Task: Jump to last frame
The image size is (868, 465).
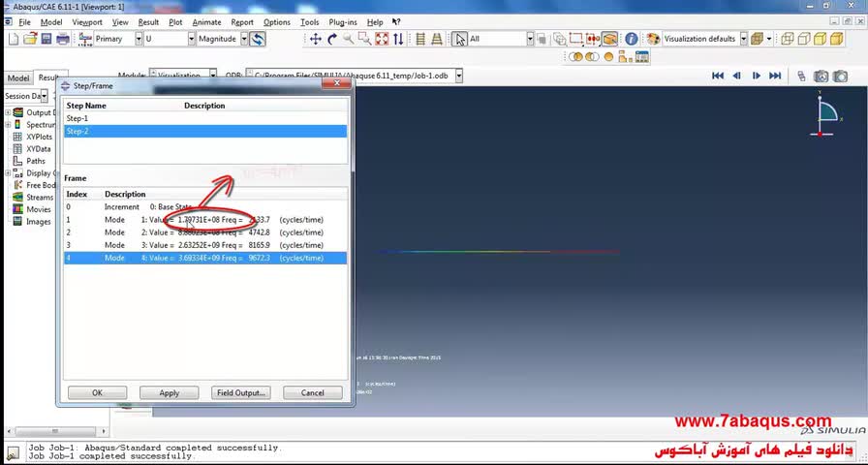Action: [x=775, y=76]
